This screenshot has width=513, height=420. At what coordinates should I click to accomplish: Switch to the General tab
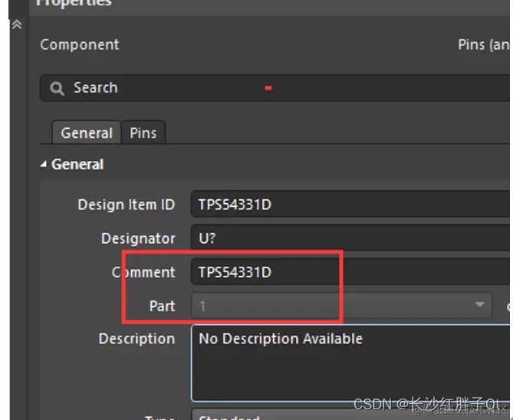pos(87,133)
